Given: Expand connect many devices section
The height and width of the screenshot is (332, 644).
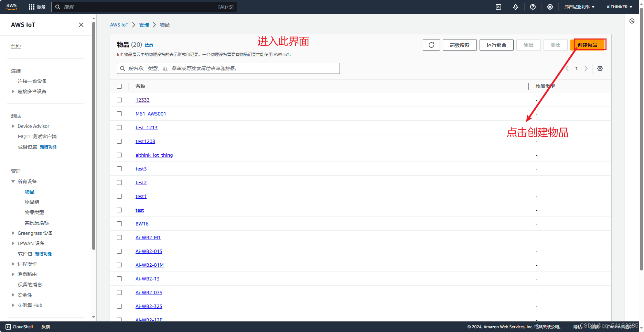Looking at the screenshot, I should pyautogui.click(x=13, y=91).
